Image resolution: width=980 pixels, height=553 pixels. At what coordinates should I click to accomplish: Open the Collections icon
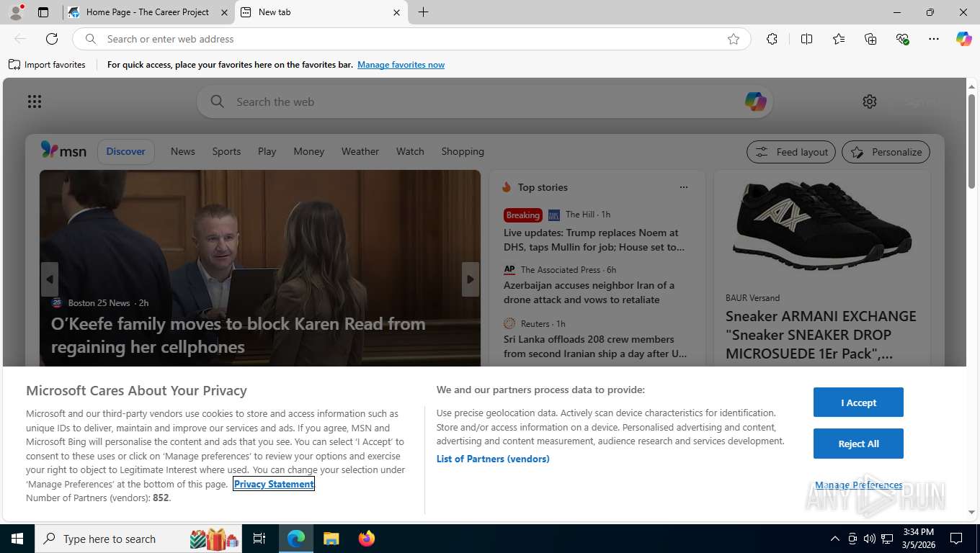(870, 39)
